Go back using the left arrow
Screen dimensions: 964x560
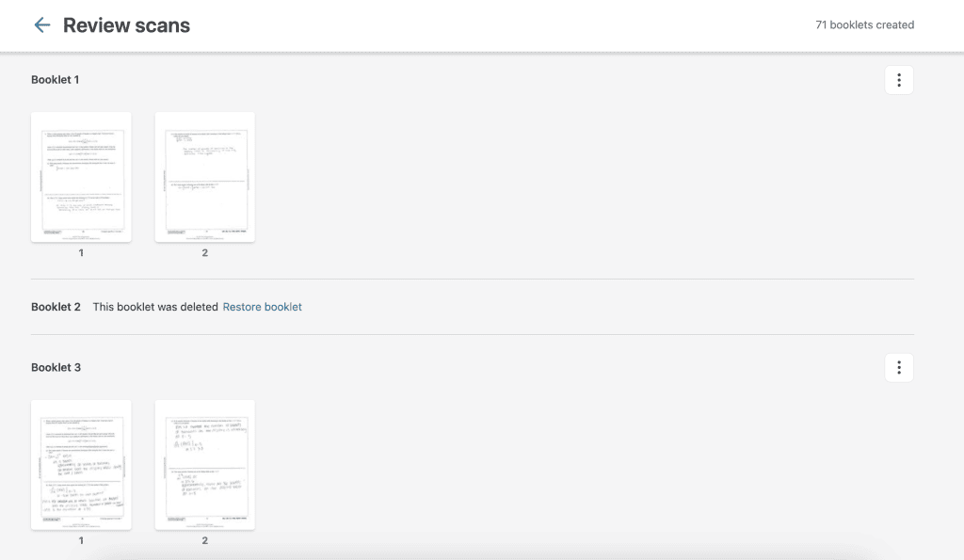pos(41,25)
